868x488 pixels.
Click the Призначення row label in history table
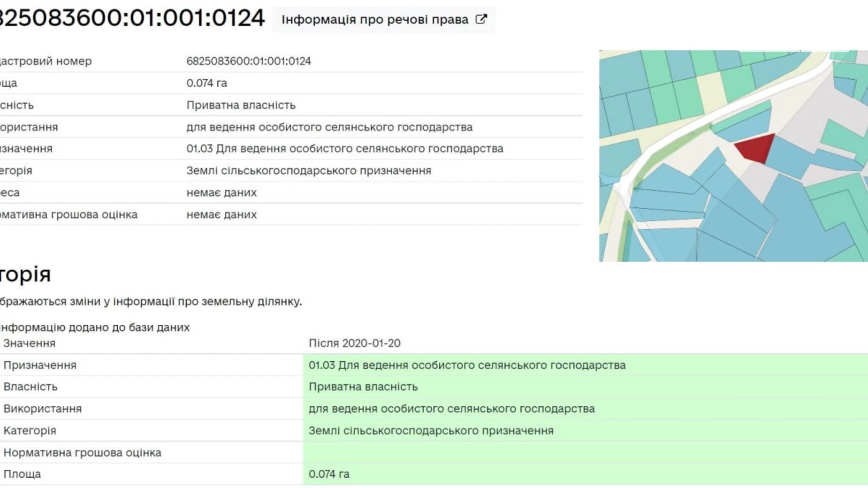pyautogui.click(x=39, y=365)
